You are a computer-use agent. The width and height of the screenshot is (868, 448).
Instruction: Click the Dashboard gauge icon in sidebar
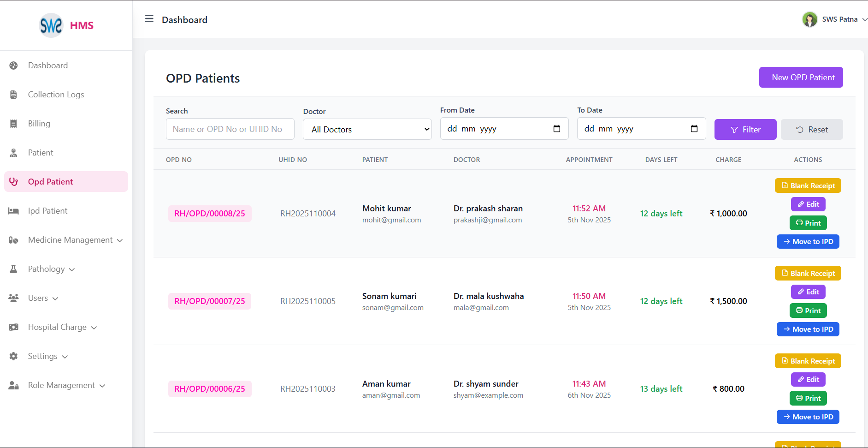click(x=14, y=66)
